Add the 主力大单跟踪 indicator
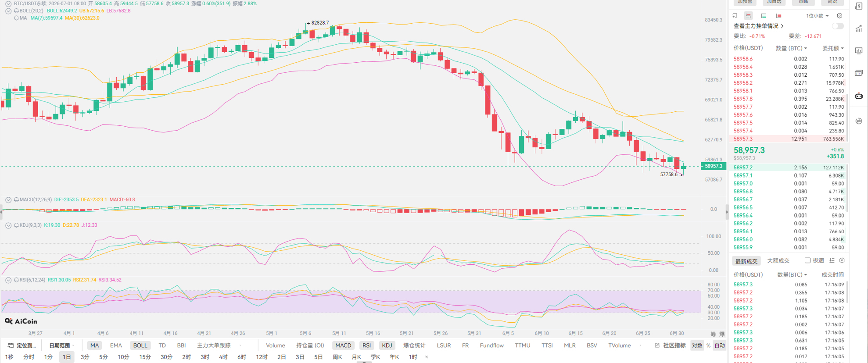 pos(214,345)
